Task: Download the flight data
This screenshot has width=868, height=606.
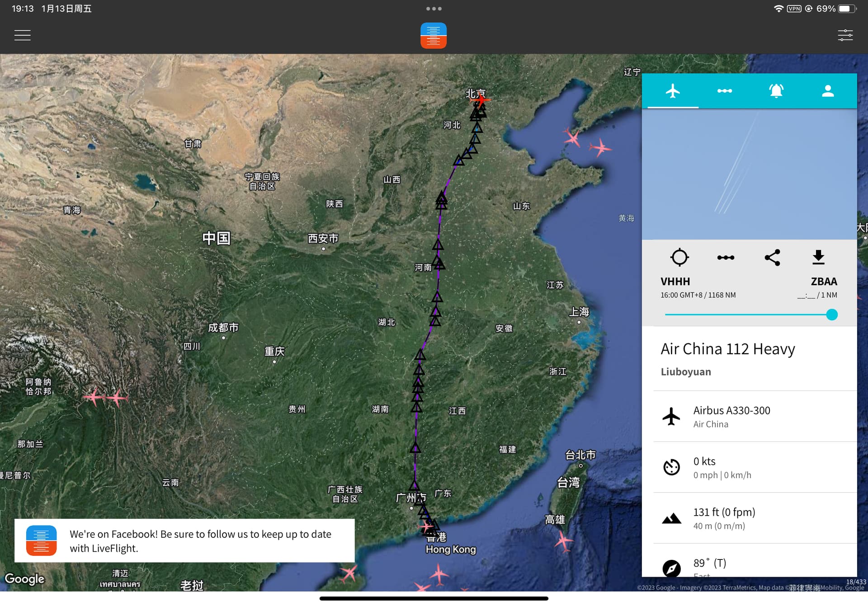Action: [818, 257]
